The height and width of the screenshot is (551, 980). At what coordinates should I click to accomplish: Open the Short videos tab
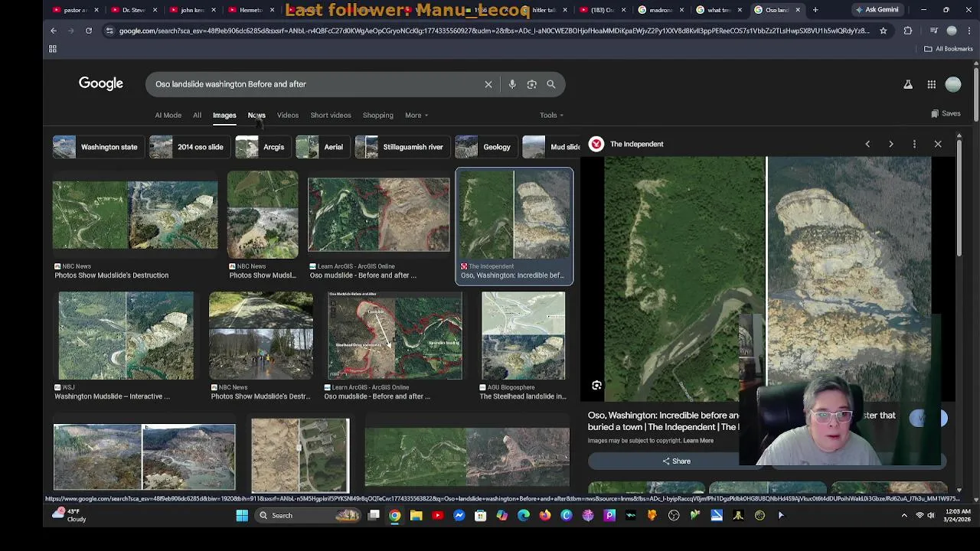pos(331,116)
